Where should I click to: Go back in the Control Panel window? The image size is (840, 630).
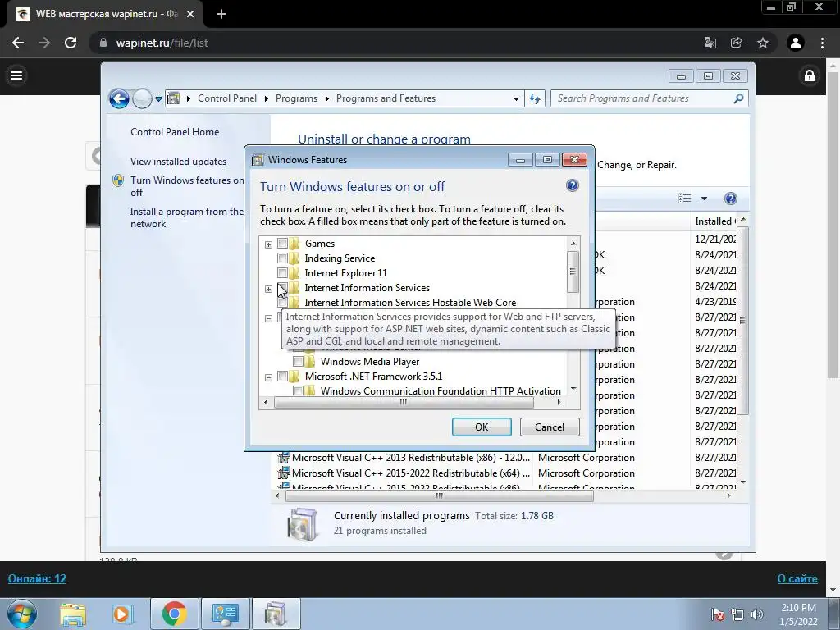click(x=119, y=98)
